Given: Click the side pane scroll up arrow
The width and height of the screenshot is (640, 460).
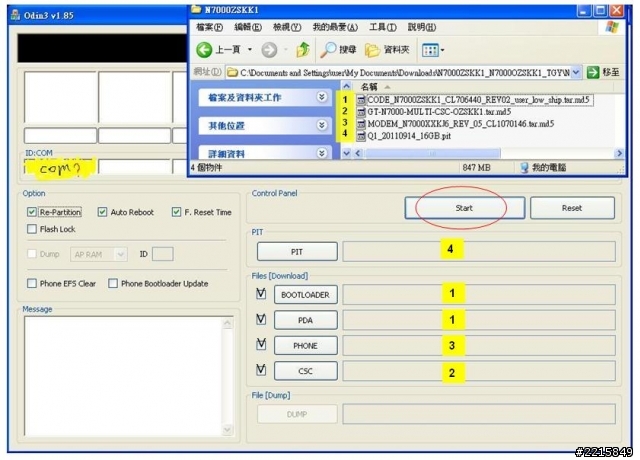Looking at the screenshot, I should coord(346,86).
